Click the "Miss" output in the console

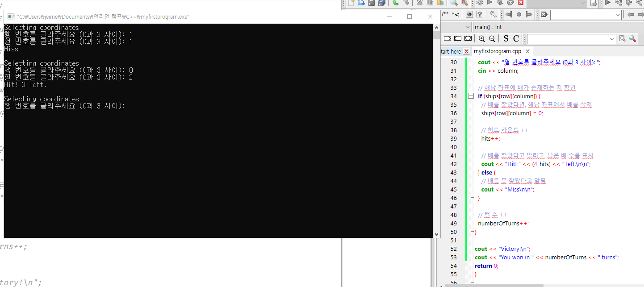11,49
